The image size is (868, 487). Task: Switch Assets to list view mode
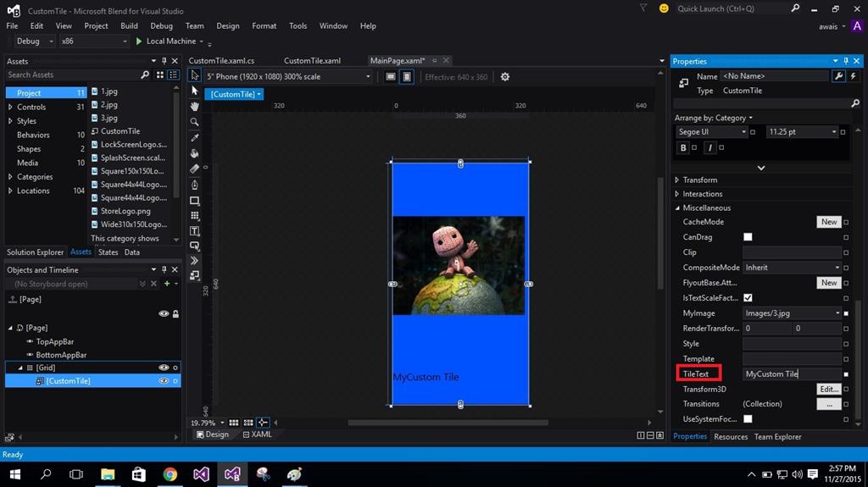(173, 75)
